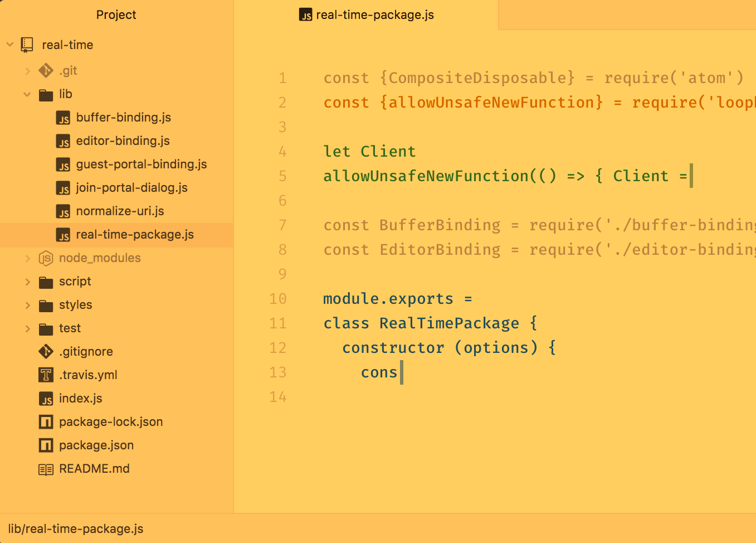Viewport: 756px width, 543px height.
Task: Open editor-binding.js from the tree
Action: (x=123, y=141)
